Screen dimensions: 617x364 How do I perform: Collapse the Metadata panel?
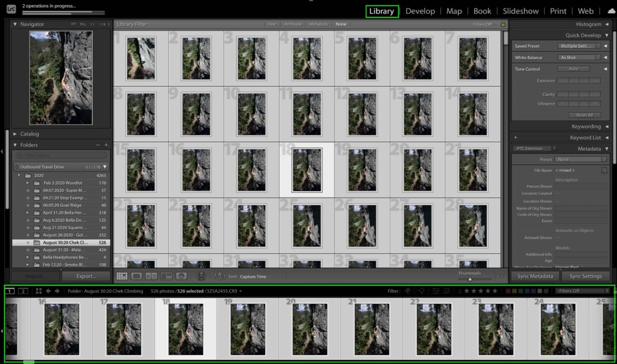click(607, 148)
